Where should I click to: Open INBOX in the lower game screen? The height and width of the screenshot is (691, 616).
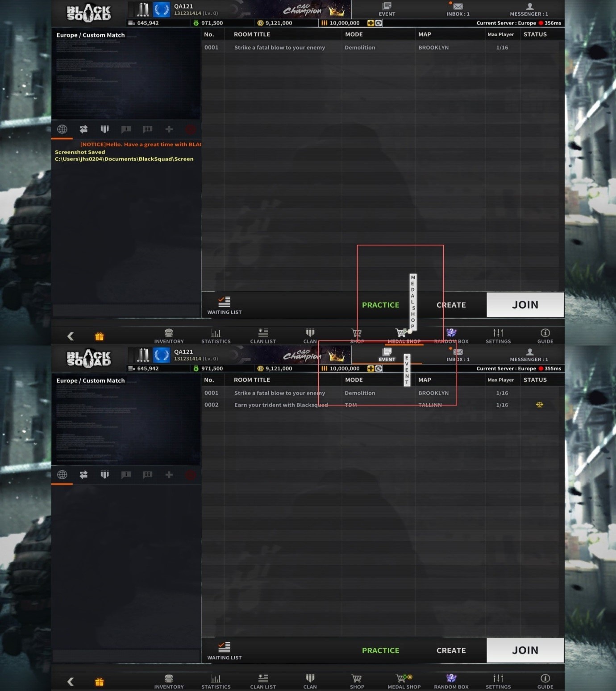pyautogui.click(x=458, y=355)
